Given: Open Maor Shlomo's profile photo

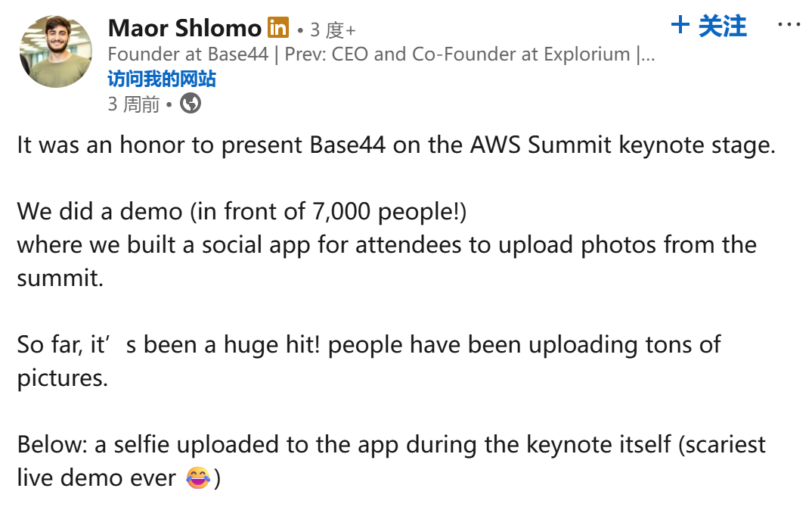Looking at the screenshot, I should point(55,50).
